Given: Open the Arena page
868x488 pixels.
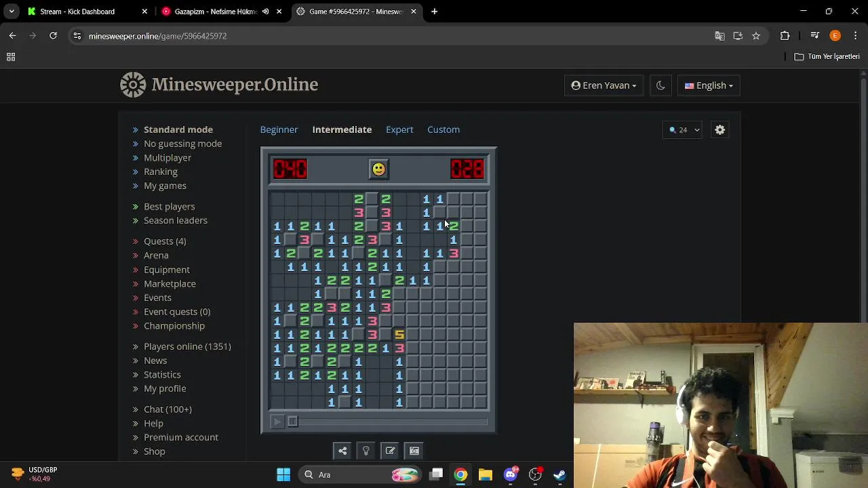Looking at the screenshot, I should pos(156,256).
